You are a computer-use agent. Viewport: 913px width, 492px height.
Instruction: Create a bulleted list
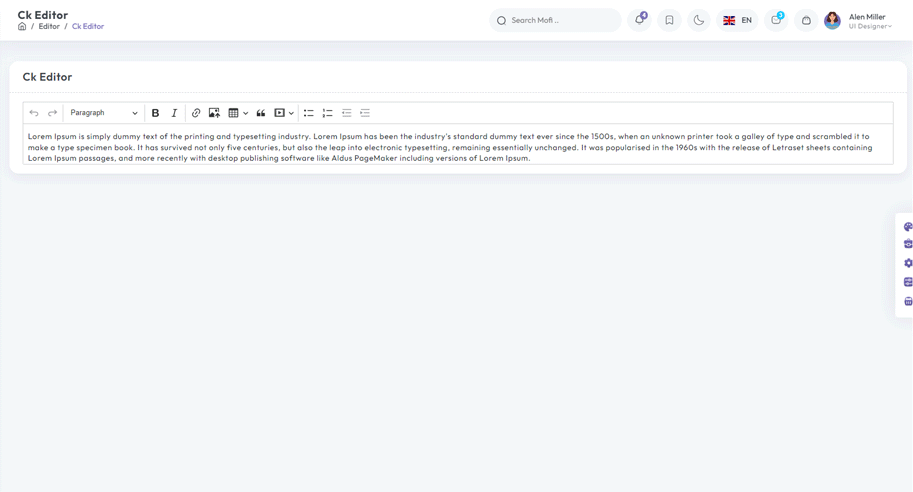pos(309,113)
